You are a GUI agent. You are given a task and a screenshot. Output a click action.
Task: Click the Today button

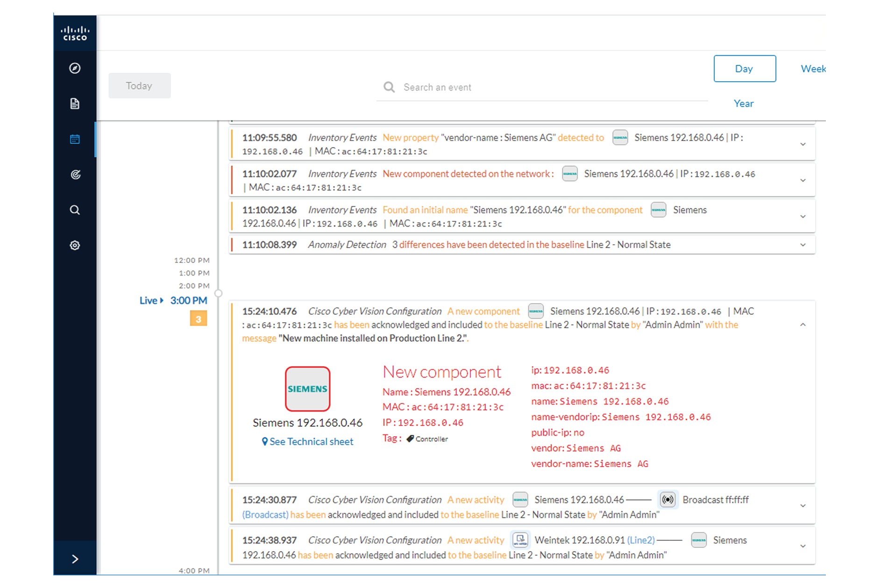(x=139, y=85)
